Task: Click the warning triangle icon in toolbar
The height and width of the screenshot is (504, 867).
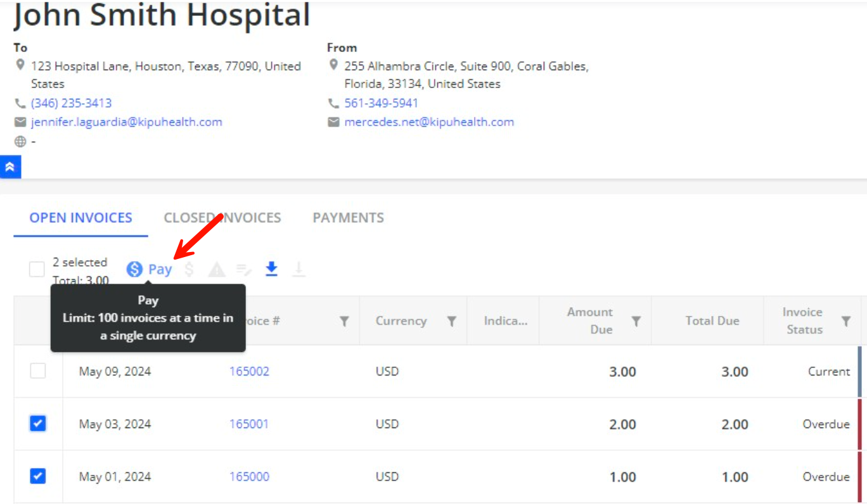Action: tap(217, 270)
